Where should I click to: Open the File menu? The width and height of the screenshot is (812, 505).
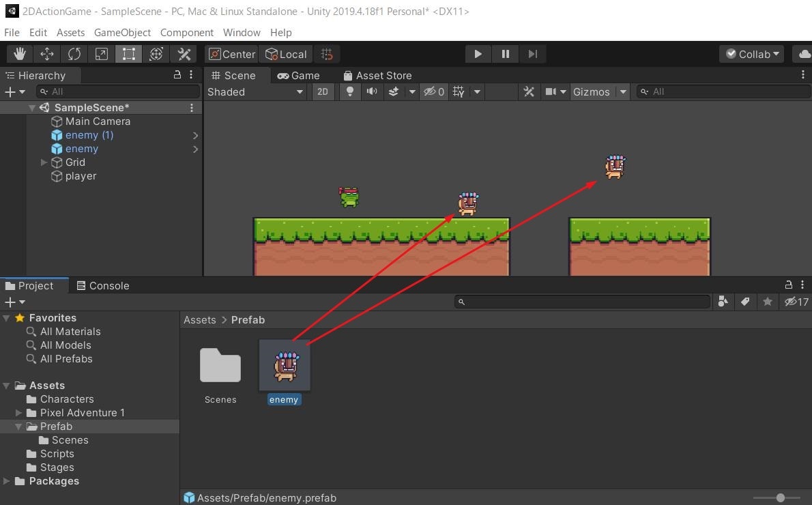pos(12,32)
